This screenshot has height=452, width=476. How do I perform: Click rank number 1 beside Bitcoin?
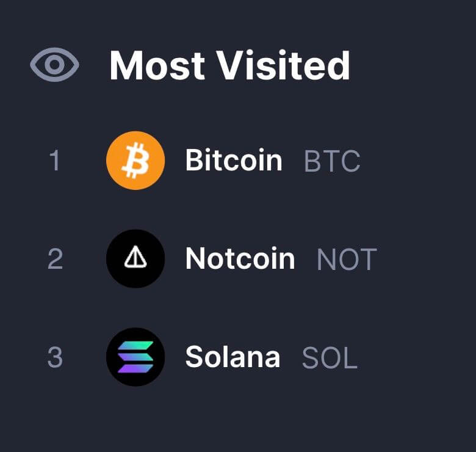[x=55, y=161]
